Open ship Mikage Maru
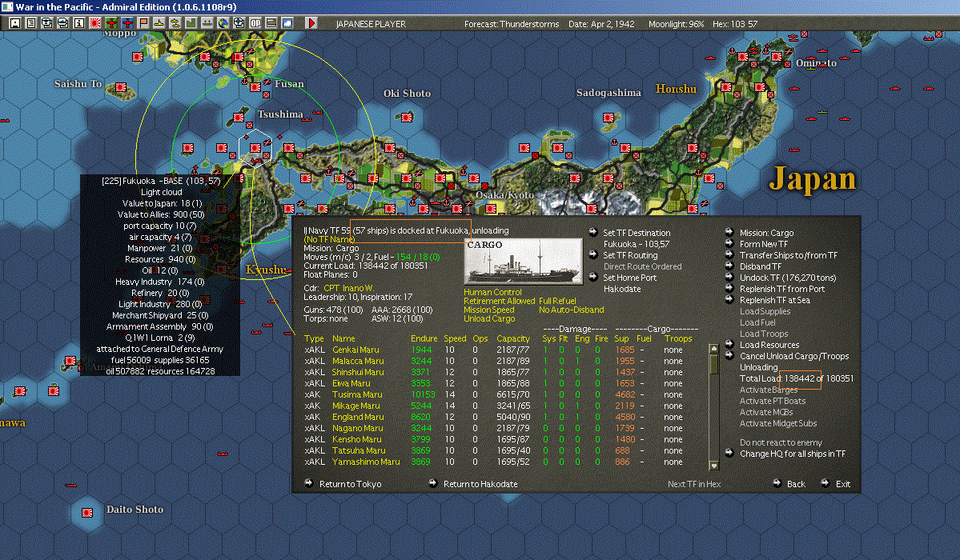Screen dimensions: 960x560 355,406
